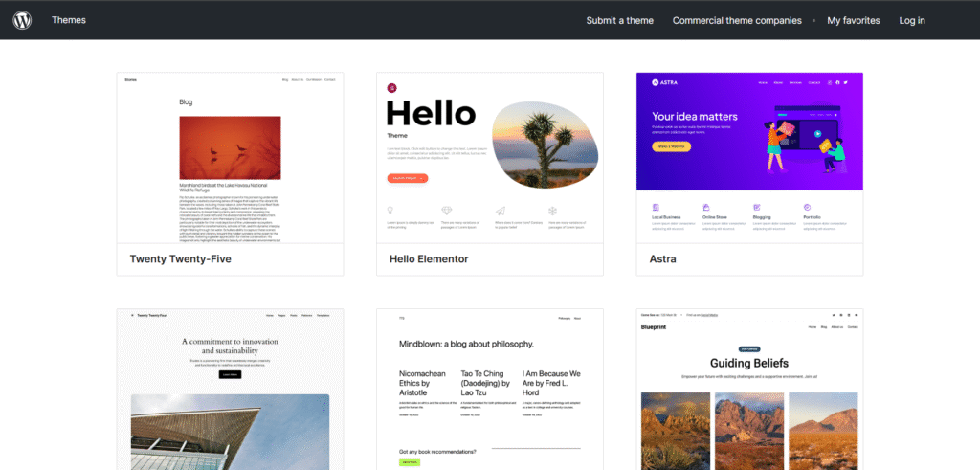Open the Twenty Twenty-Five preview thumbnail
980x470 pixels.
[230, 157]
